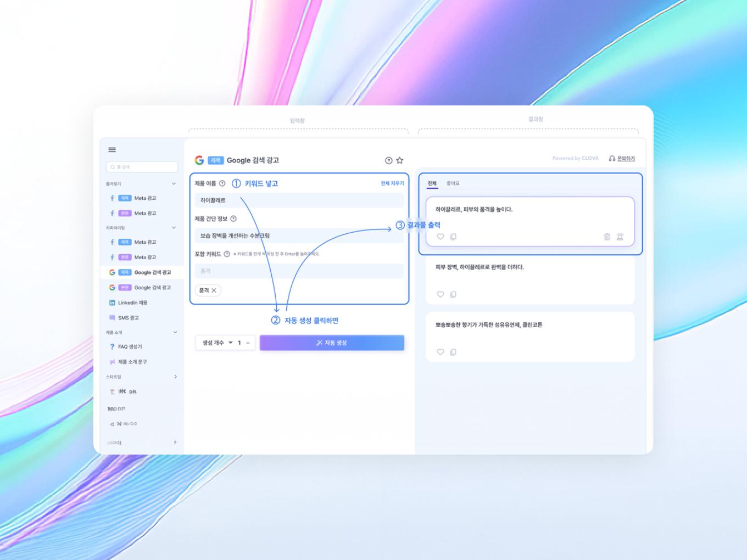Viewport: 747px width, 560px height.
Task: Select the 전체 results tab
Action: 432,183
